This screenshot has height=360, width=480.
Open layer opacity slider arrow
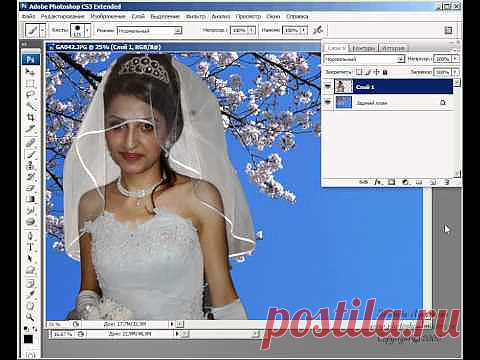(x=456, y=59)
